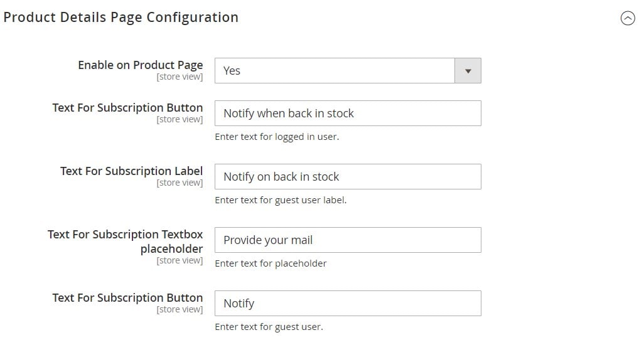Click the 'Enter text for logged in user' hint

tap(277, 137)
